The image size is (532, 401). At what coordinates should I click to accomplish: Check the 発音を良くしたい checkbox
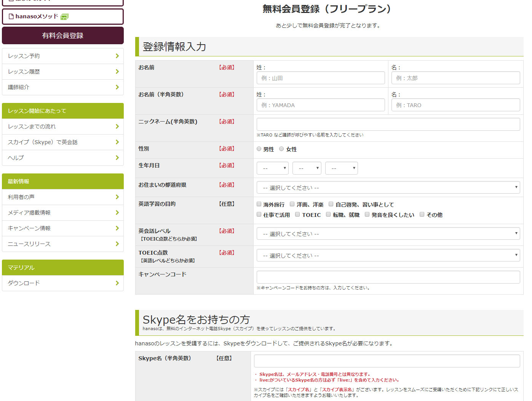[x=367, y=214]
